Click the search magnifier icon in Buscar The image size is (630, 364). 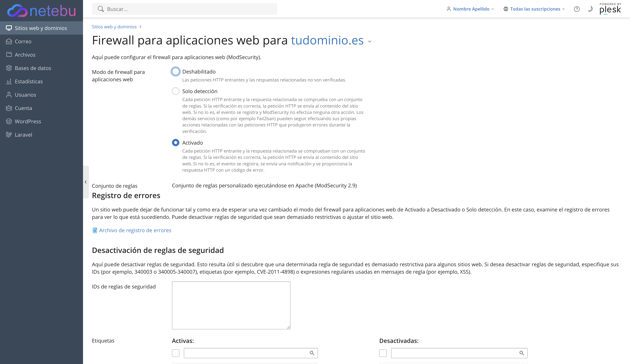coord(100,9)
